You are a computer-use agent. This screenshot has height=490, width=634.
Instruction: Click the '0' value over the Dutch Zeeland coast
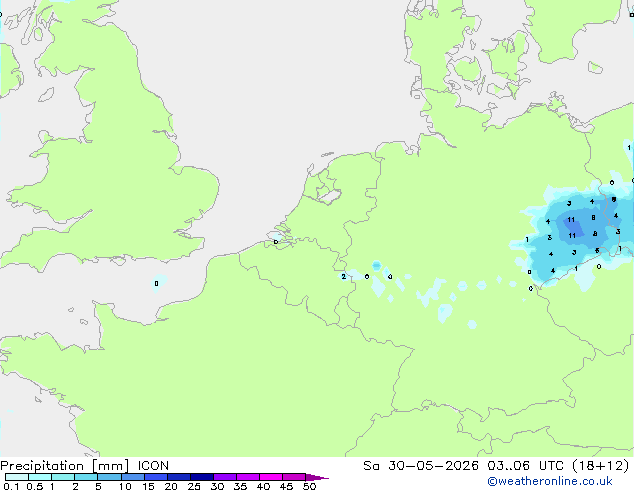click(x=276, y=242)
